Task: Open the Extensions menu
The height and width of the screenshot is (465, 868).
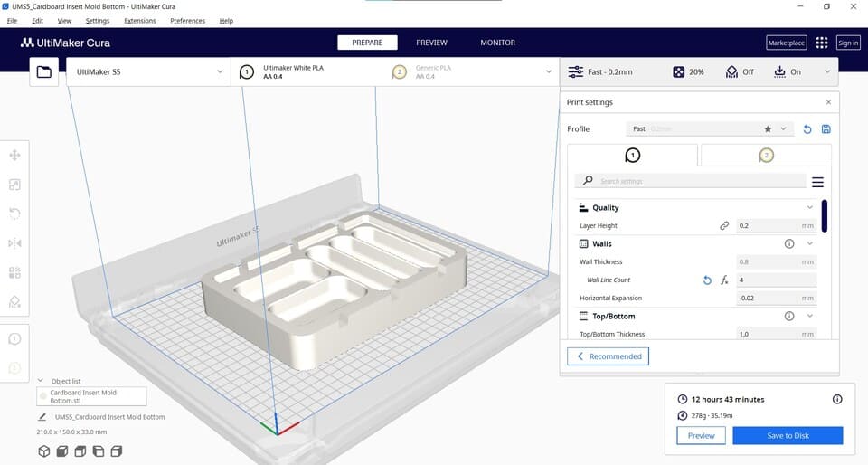Action: coord(139,20)
